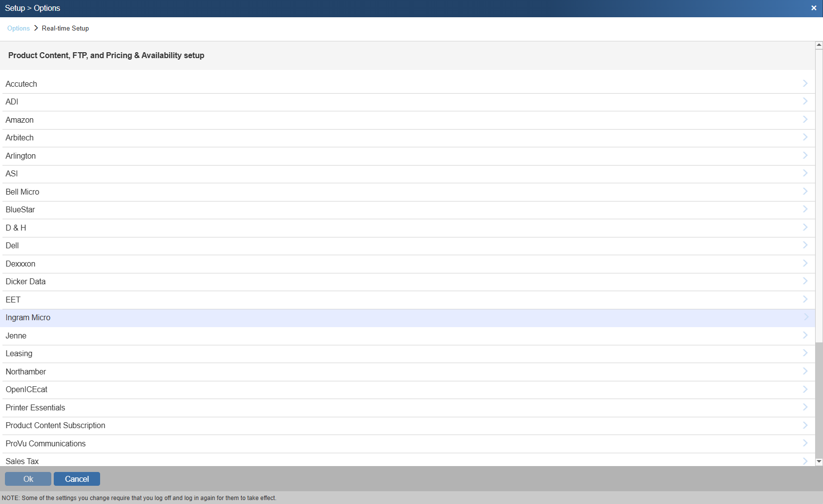Viewport: 823px width, 504px height.
Task: Expand the Dell row chevron
Action: [805, 245]
